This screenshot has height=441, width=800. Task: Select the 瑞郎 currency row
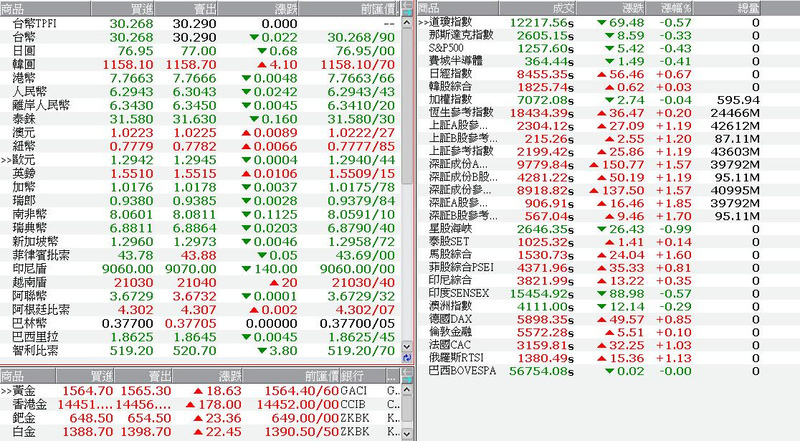199,201
